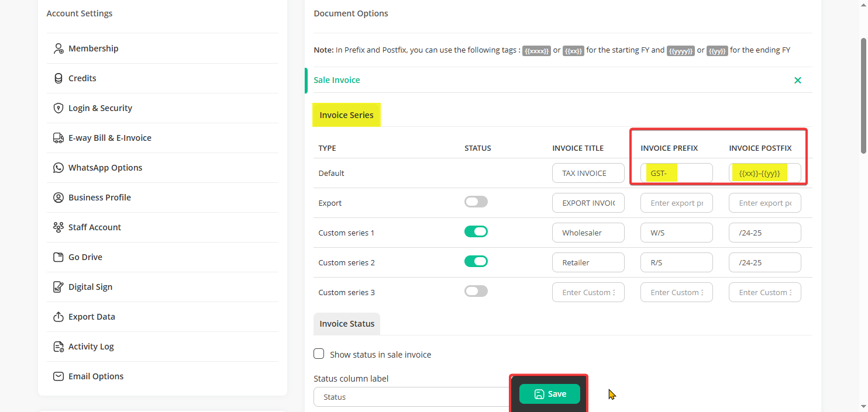Screen dimensions: 868x412
Task: Click the {{xxxx}} tag badge
Action: 537,51
